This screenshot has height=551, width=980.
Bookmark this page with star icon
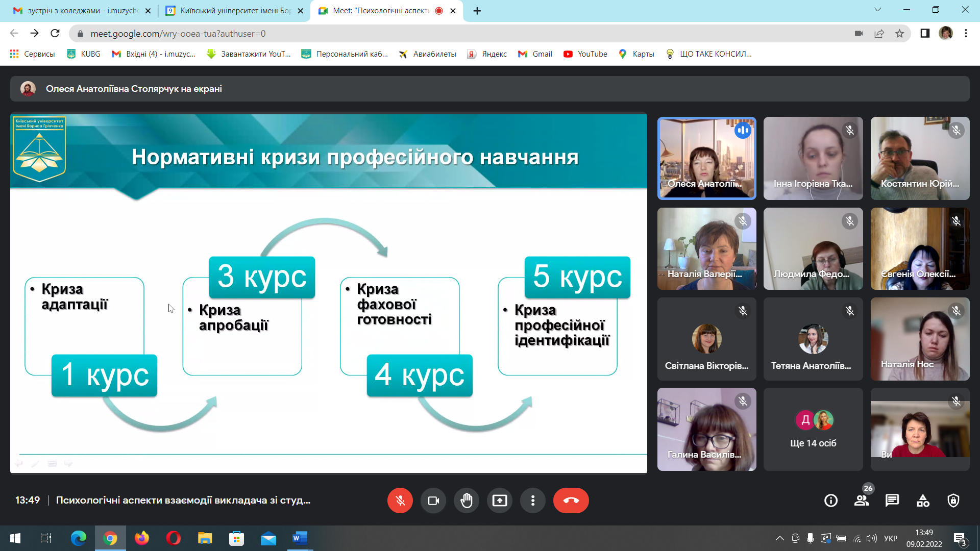[x=899, y=34]
